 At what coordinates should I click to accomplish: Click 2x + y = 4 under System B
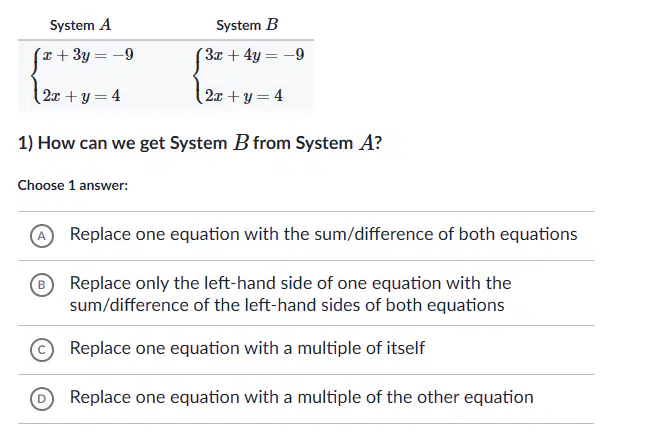244,96
